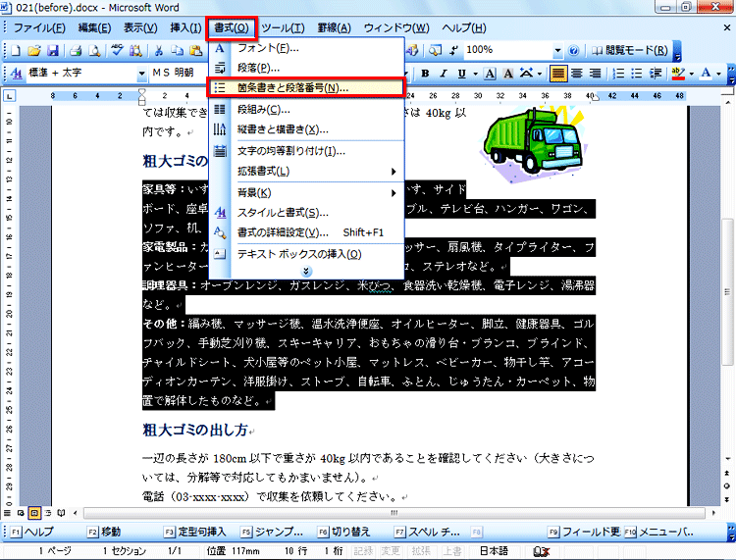Screen dimensions: 736x560
Task: Toggle 記録 macro recording in status bar
Action: coord(364,551)
